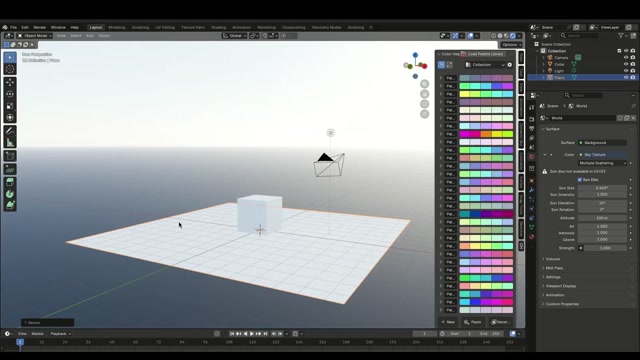Open the Tool properties tab icon
Viewport: 640px width, 360px height.
click(x=531, y=107)
